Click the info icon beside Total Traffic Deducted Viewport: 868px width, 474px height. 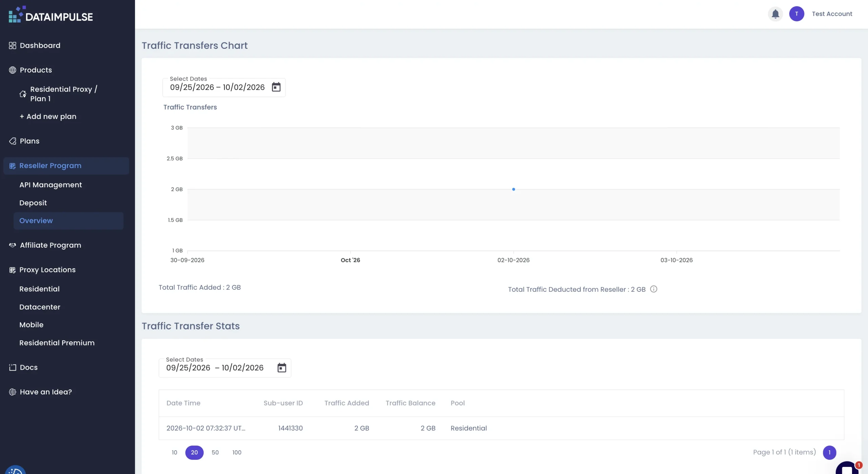click(653, 289)
